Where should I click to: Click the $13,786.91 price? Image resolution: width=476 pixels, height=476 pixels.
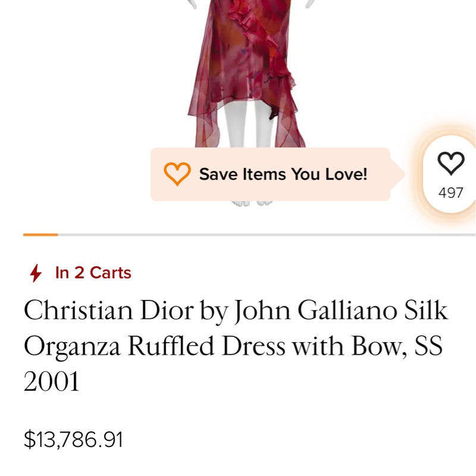pyautogui.click(x=73, y=440)
